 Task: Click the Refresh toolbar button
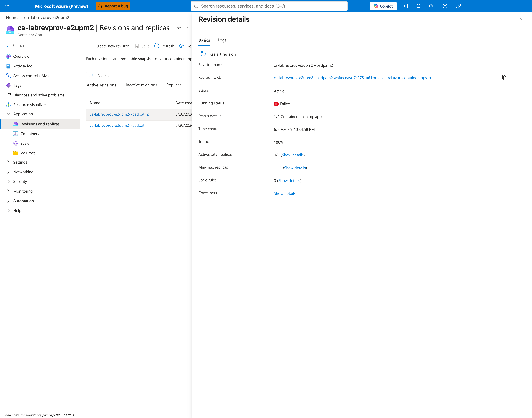(164, 46)
